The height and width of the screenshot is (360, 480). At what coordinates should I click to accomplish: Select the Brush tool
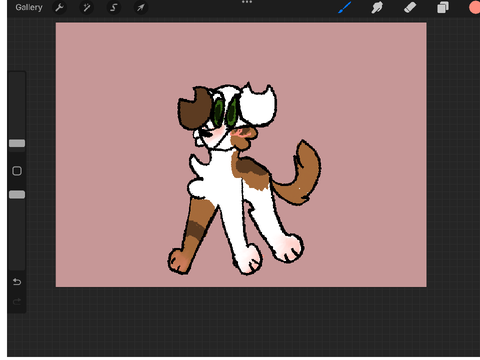345,7
